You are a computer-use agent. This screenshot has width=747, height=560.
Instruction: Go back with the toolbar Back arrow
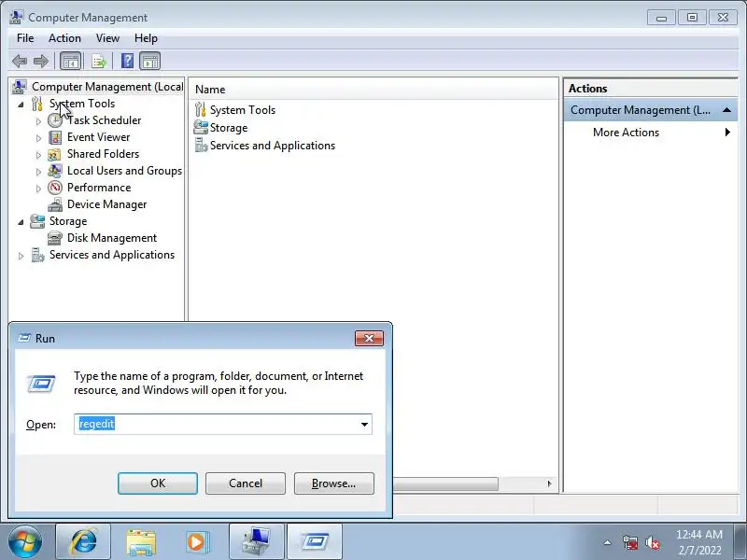(x=20, y=61)
